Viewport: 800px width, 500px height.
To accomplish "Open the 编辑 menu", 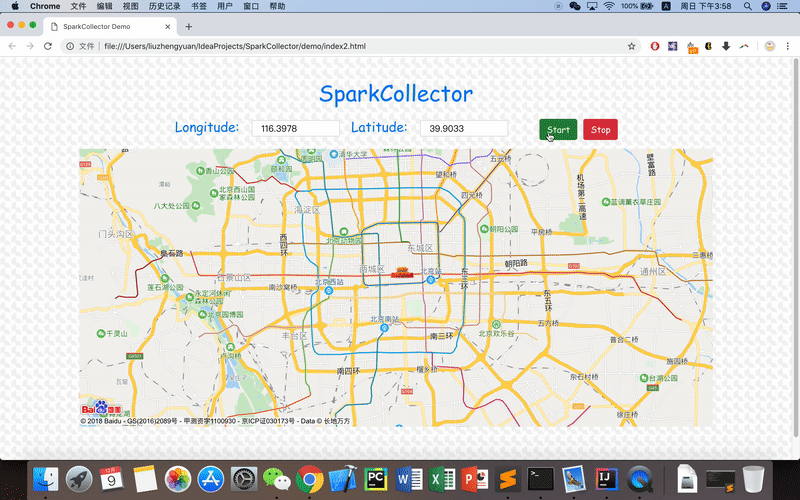I will pyautogui.click(x=105, y=6).
